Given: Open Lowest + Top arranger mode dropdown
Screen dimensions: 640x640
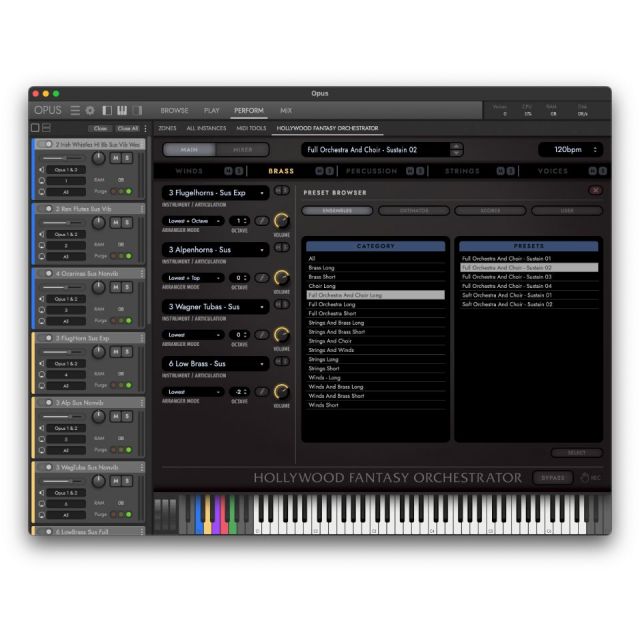Looking at the screenshot, I should pyautogui.click(x=193, y=278).
